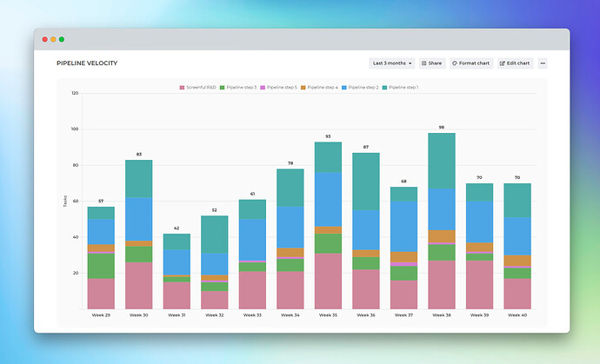Toggle the Pipeline step 1 legend item
The image size is (600, 364).
pyautogui.click(x=400, y=88)
